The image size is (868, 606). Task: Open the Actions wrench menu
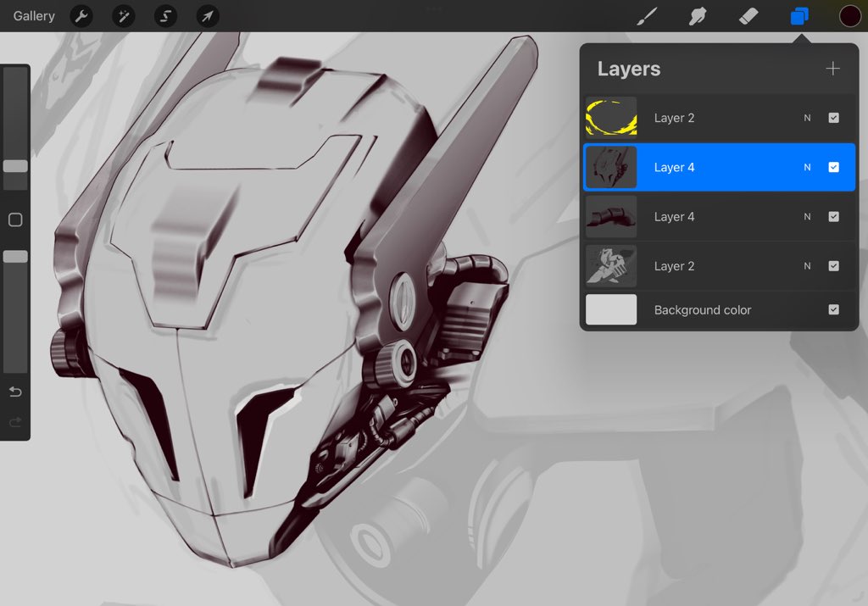click(x=81, y=16)
